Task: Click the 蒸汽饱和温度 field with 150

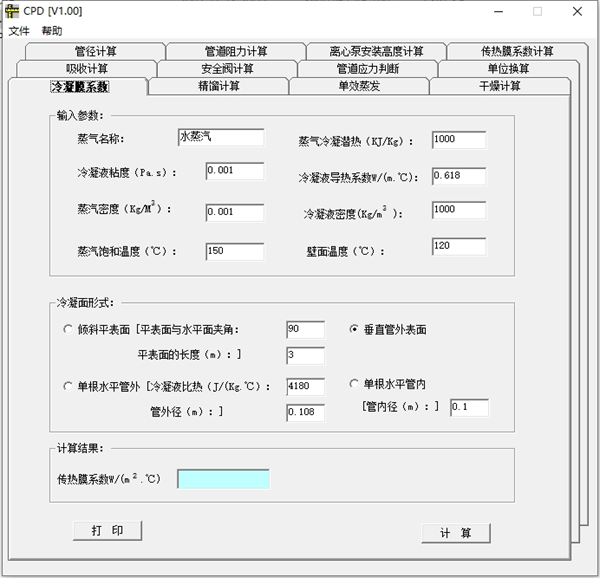Action: point(235,251)
